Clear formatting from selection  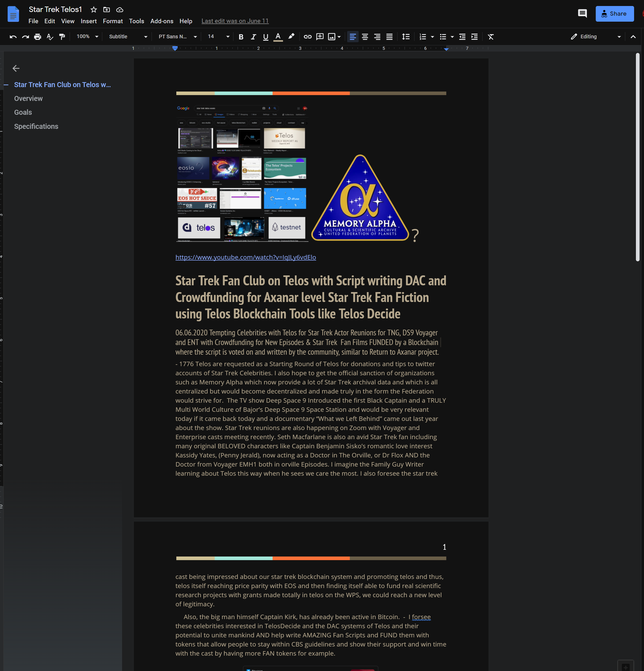pos(491,37)
